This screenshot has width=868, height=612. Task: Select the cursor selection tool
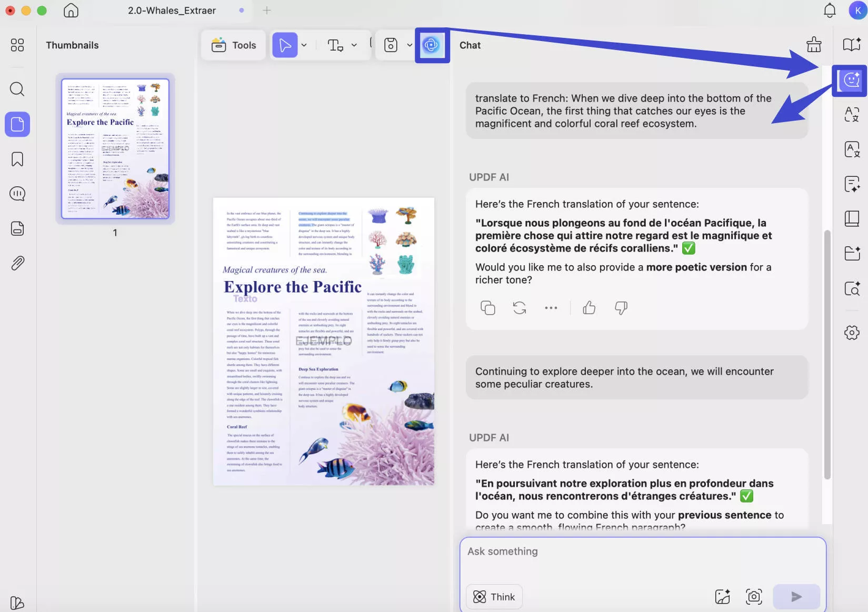285,45
